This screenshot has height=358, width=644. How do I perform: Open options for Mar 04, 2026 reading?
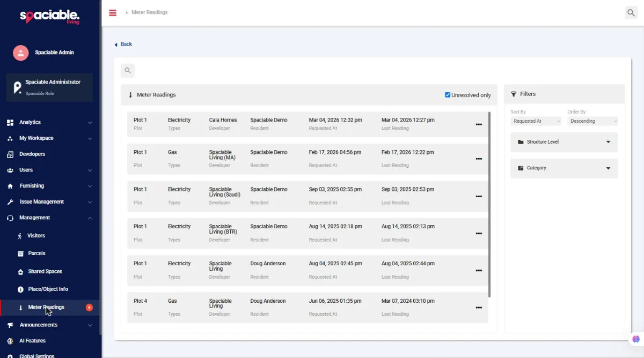(479, 124)
